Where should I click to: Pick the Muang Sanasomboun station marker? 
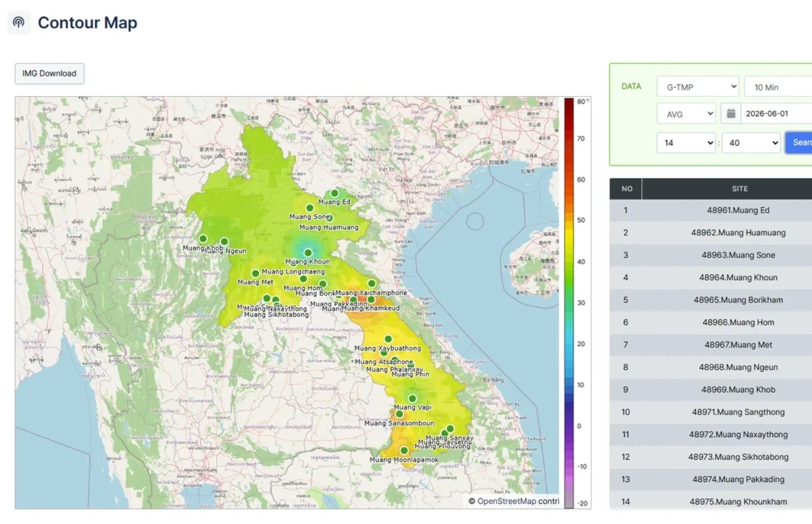coord(399,414)
